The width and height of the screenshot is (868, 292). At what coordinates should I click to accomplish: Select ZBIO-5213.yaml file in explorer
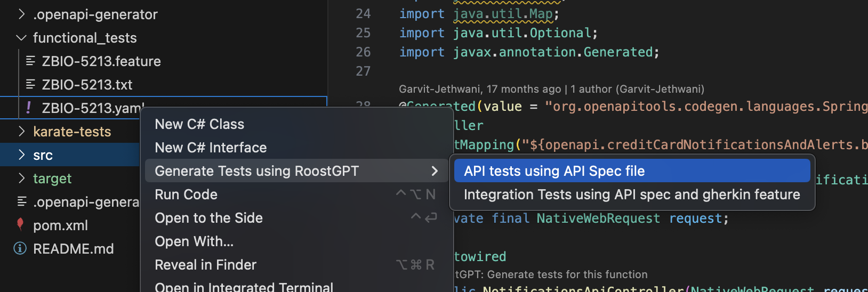[93, 108]
